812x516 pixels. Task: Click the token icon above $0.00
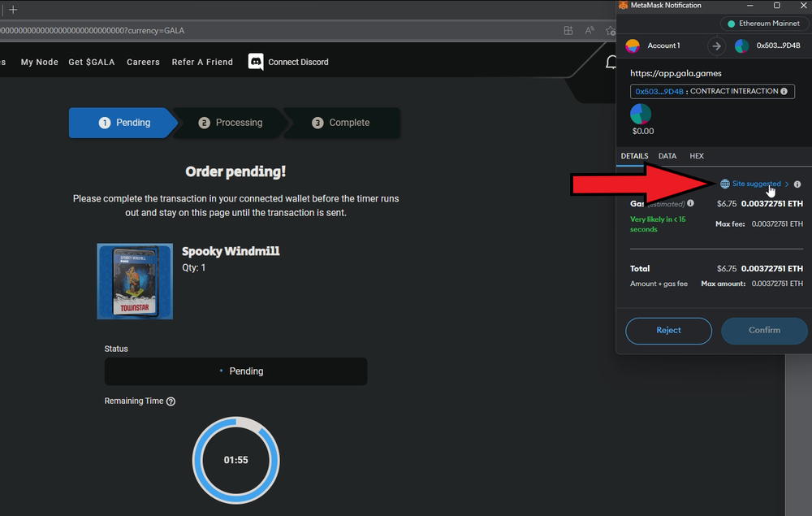641,114
